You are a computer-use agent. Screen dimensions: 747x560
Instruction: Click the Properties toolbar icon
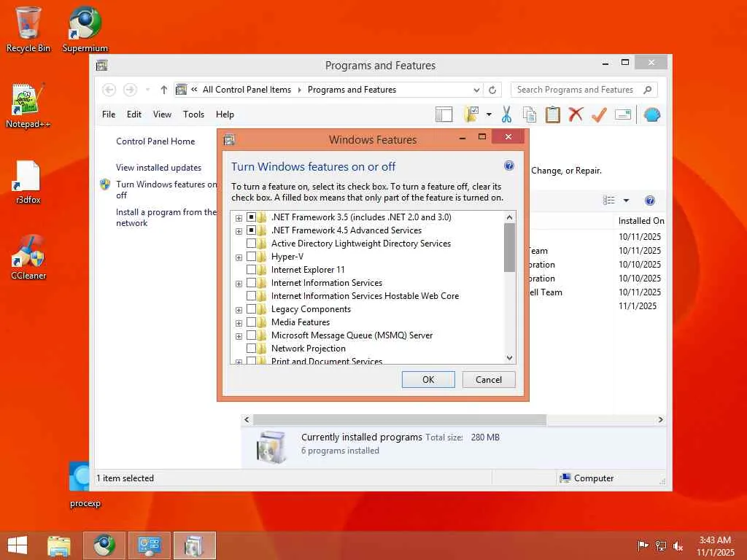tap(623, 114)
